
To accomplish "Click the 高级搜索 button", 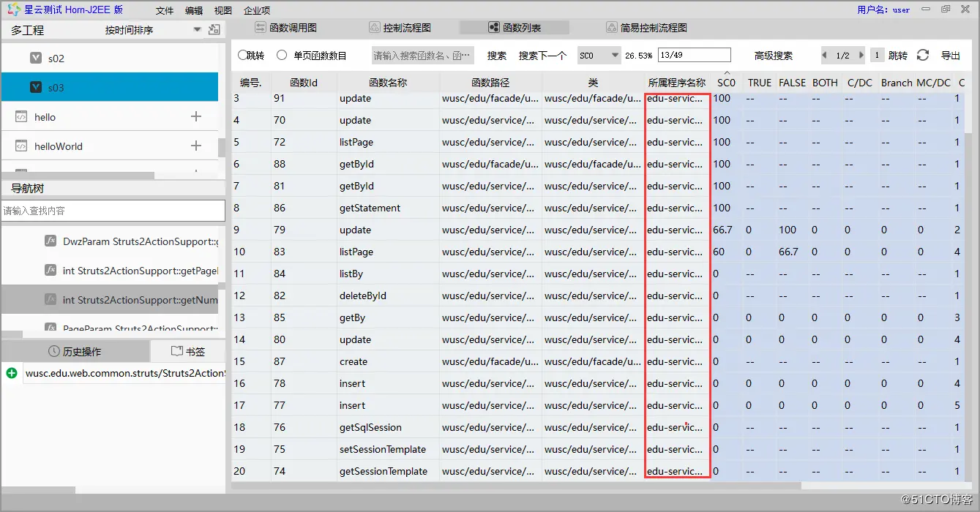I will 774,56.
